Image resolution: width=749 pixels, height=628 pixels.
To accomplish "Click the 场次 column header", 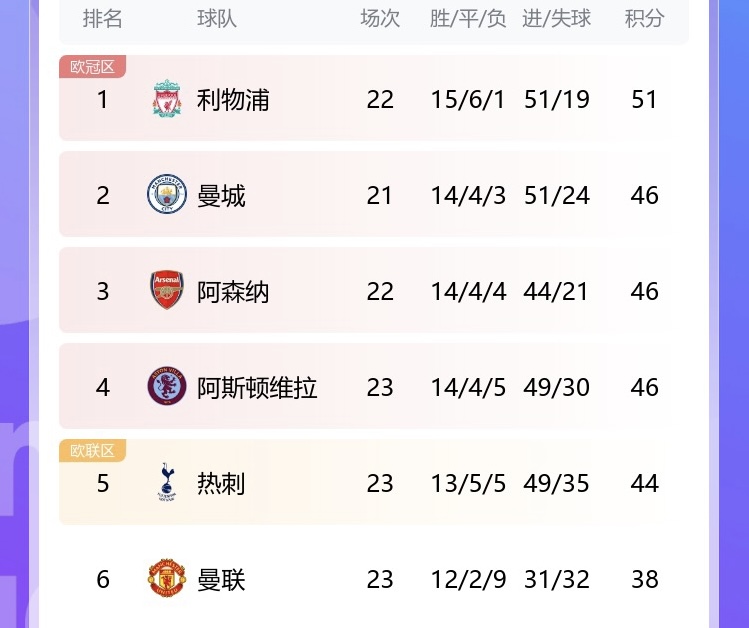I will coord(380,19).
